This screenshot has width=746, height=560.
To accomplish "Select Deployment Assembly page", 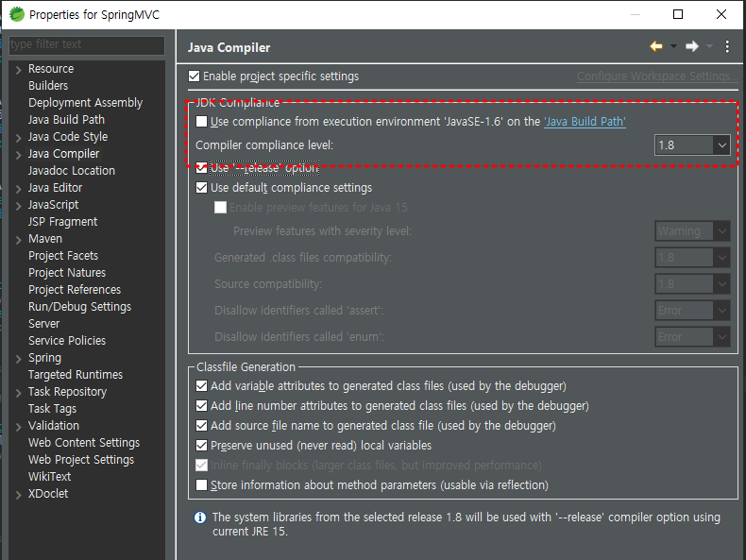I will click(x=85, y=103).
